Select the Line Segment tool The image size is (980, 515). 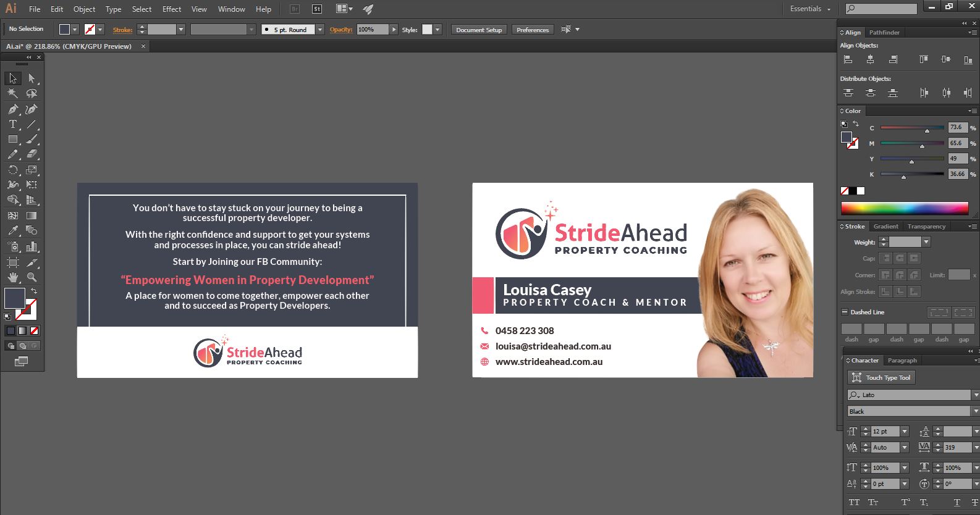32,124
